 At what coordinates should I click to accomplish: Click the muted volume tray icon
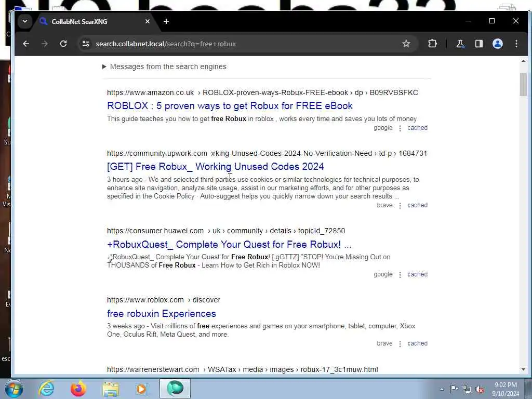480,389
